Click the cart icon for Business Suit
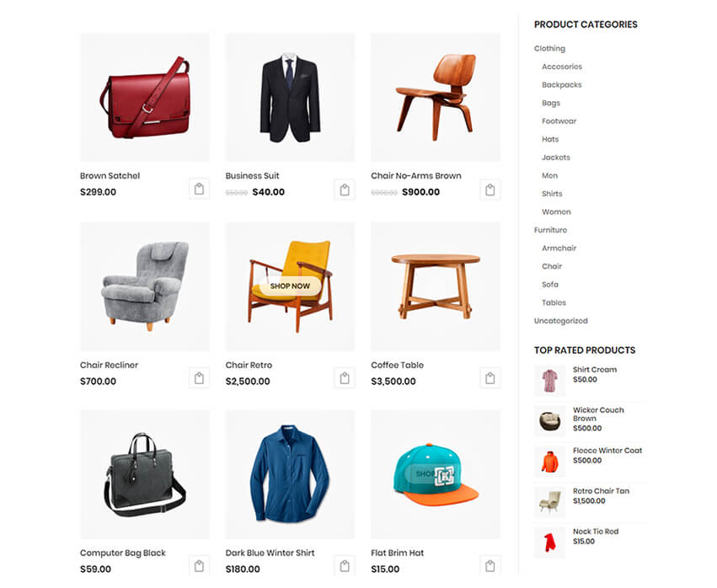Image resolution: width=717 pixels, height=588 pixels. click(x=345, y=190)
